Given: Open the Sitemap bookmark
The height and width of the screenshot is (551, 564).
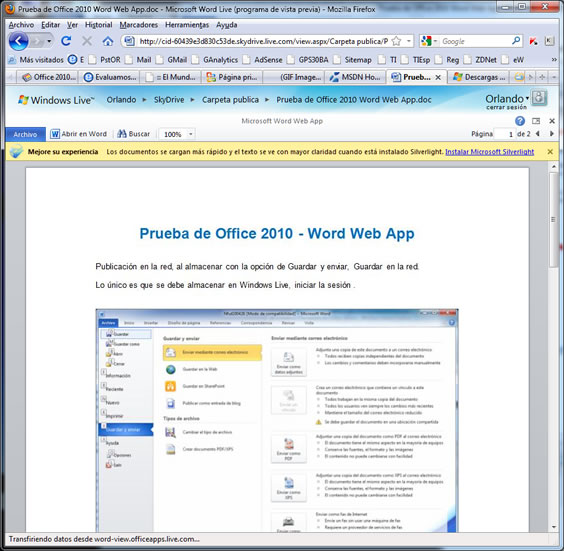Looking at the screenshot, I should pyautogui.click(x=353, y=60).
